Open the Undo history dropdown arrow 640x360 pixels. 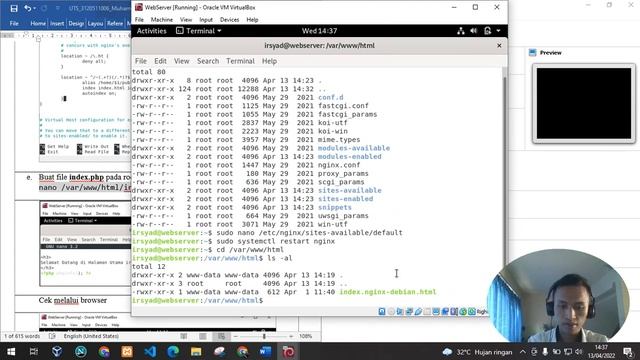pos(34,9)
